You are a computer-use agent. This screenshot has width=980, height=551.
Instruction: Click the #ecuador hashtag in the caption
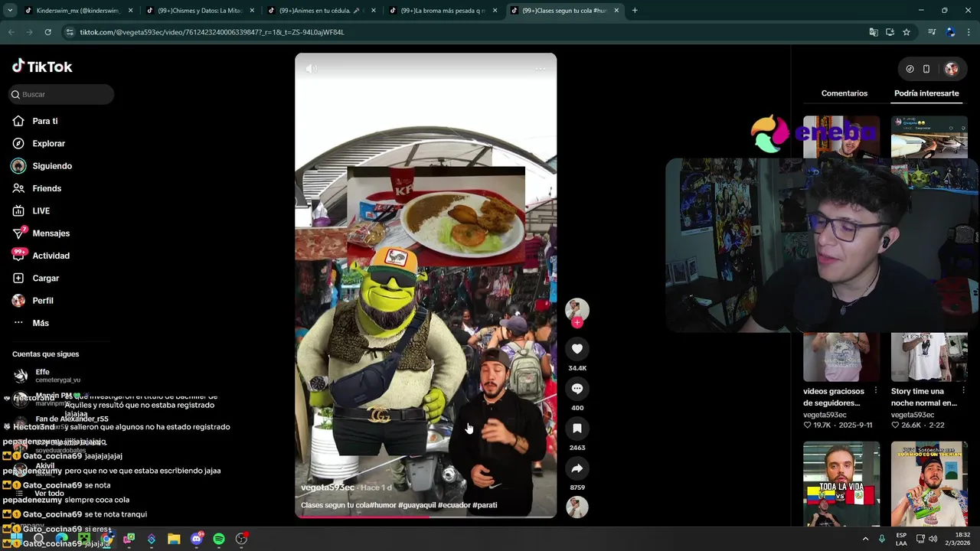pos(454,505)
